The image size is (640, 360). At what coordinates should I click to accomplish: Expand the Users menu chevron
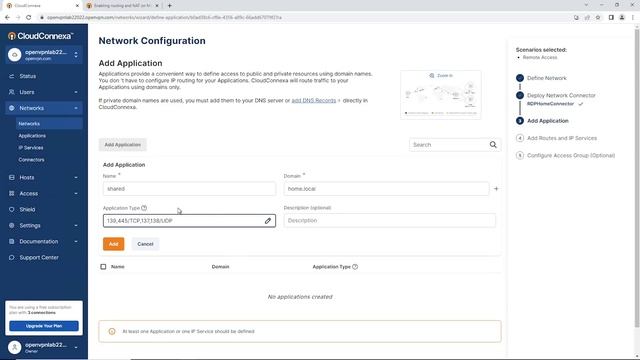(x=76, y=92)
